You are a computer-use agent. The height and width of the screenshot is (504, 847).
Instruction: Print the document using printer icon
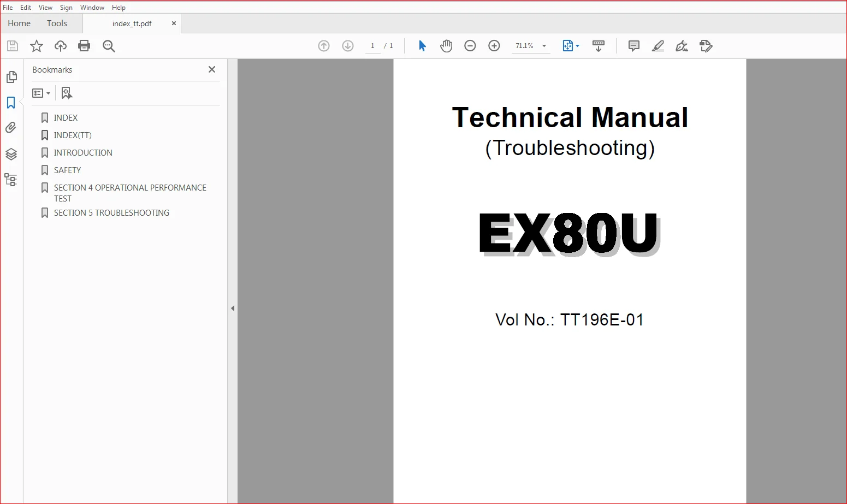84,46
